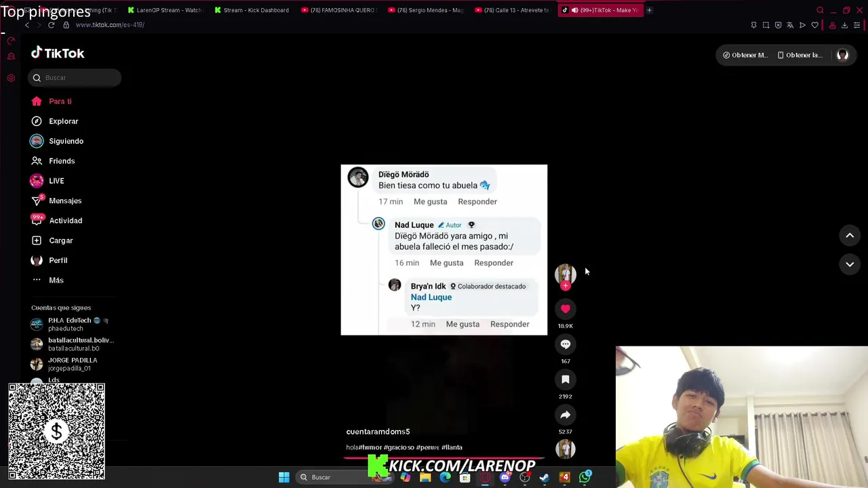Open the Opera GX sidebar settings gear
Viewport: 868px width, 488px height.
11,78
